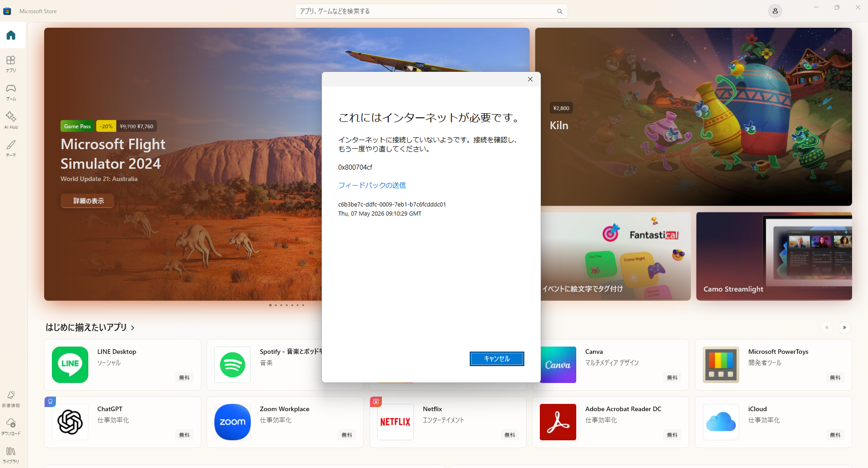The image size is (868, 468).
Task: Click the -20% discount badge
Action: coord(107,126)
